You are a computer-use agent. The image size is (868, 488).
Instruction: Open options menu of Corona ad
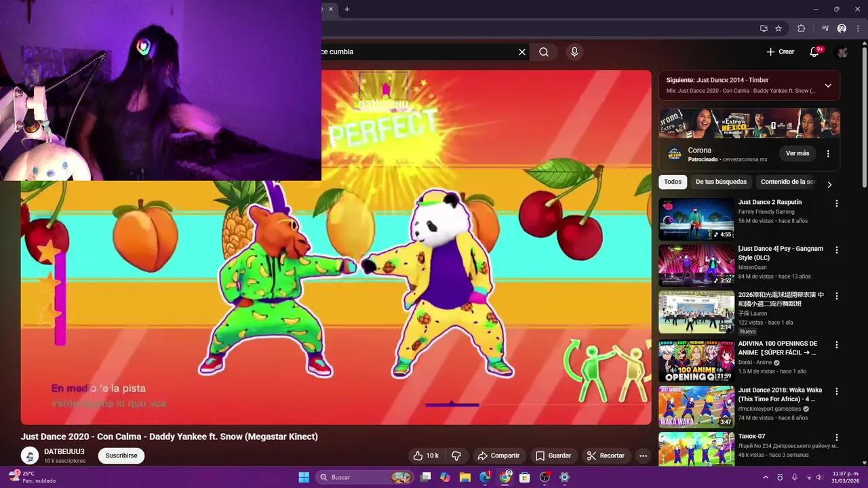coord(828,154)
